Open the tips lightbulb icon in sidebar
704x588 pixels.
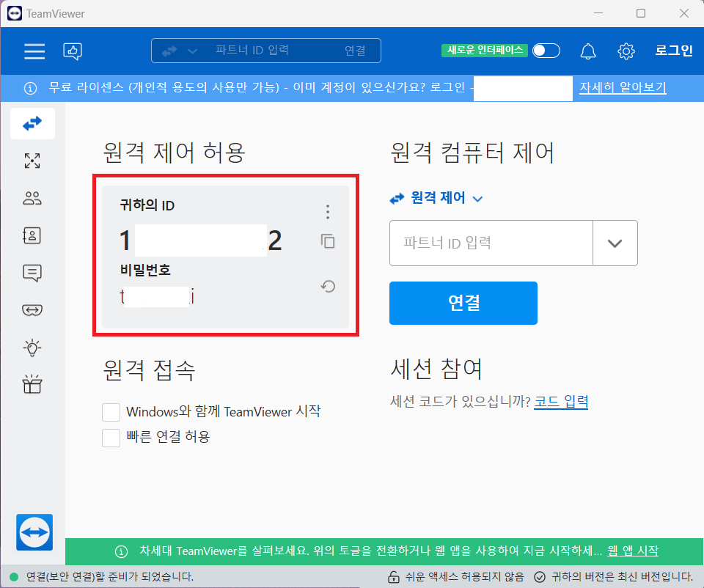point(32,348)
